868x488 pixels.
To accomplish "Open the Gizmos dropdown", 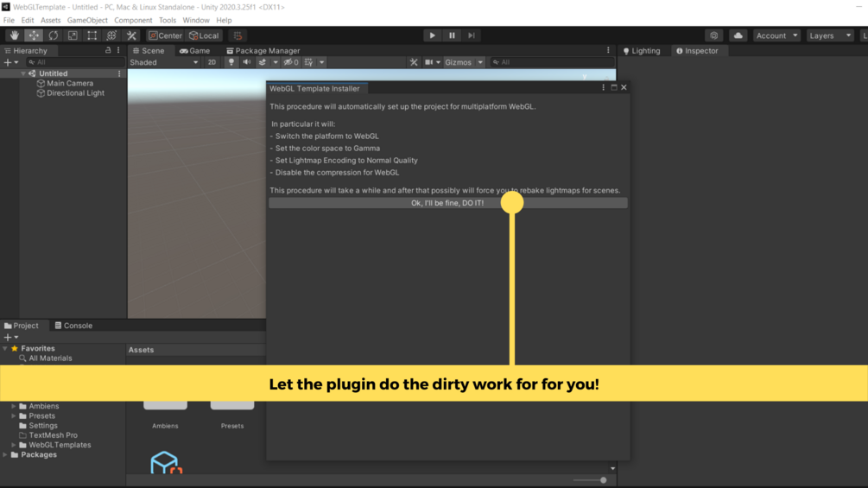I will tap(464, 62).
